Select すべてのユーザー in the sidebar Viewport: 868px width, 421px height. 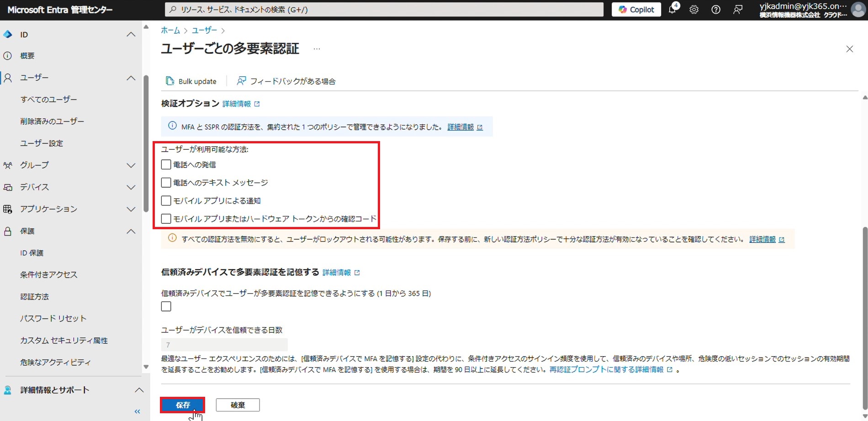click(48, 99)
